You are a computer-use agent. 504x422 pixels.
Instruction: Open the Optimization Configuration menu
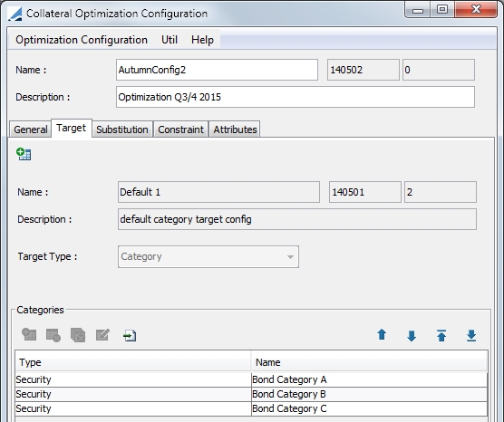point(82,40)
